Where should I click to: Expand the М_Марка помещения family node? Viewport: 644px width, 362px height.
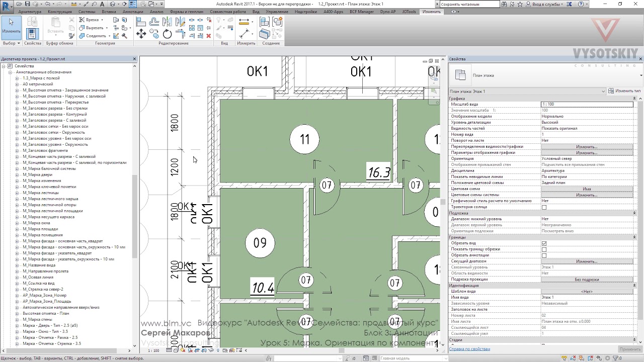pyautogui.click(x=18, y=235)
